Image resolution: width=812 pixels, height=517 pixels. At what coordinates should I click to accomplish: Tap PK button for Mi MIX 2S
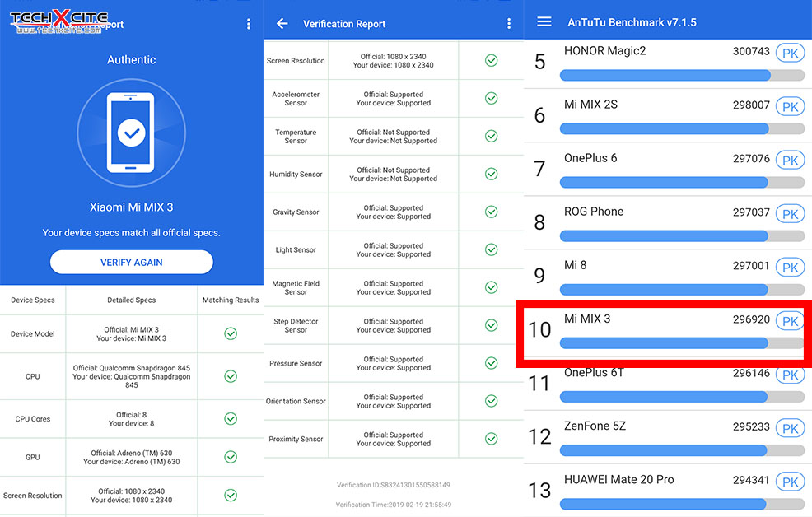pyautogui.click(x=790, y=106)
